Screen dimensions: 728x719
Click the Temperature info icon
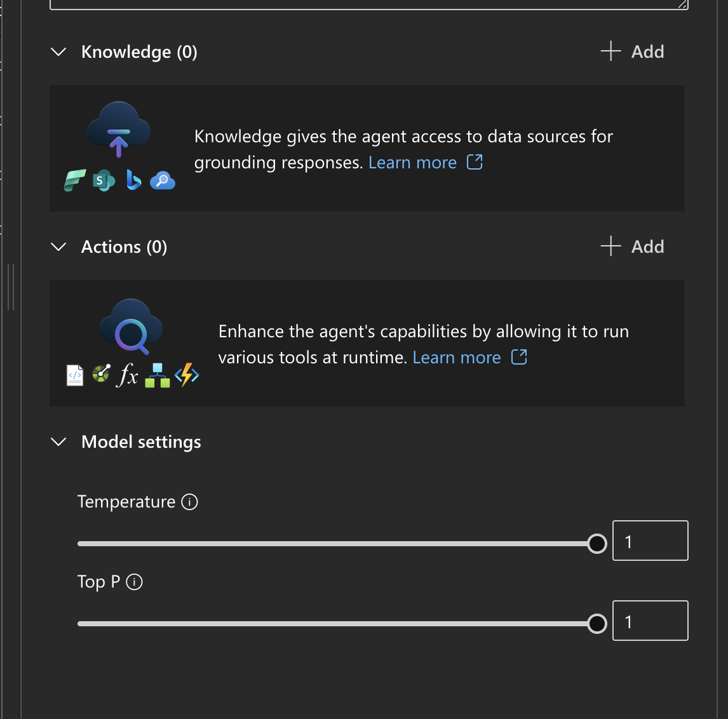point(190,502)
